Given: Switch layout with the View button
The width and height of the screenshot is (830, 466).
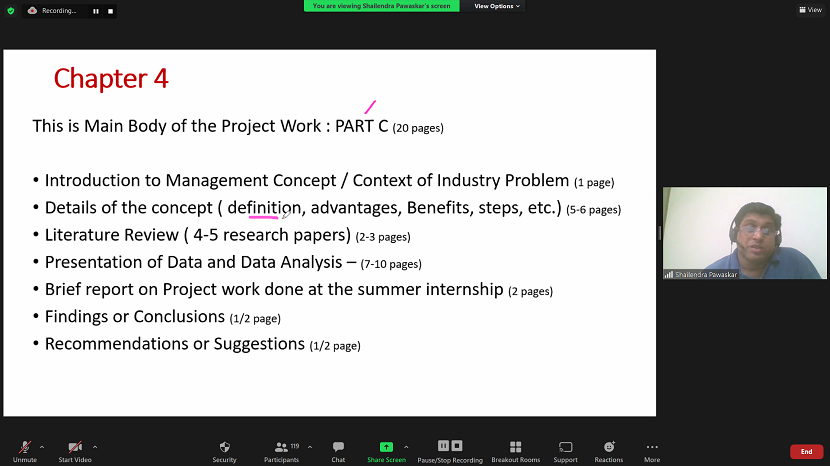Looking at the screenshot, I should (x=809, y=10).
